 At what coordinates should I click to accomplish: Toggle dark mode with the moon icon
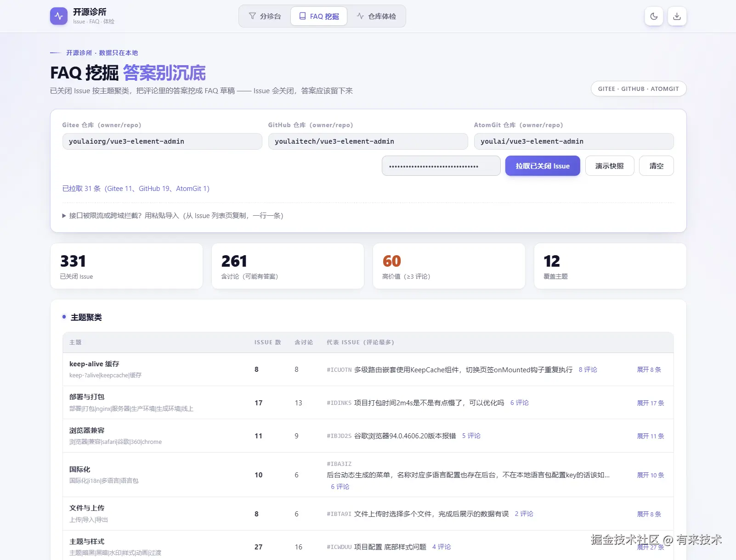(x=654, y=16)
